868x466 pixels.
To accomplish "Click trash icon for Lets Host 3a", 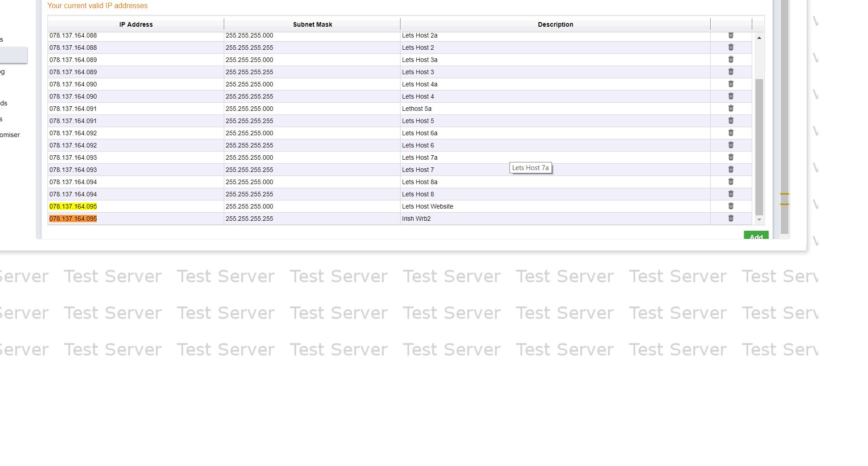I will [x=731, y=60].
